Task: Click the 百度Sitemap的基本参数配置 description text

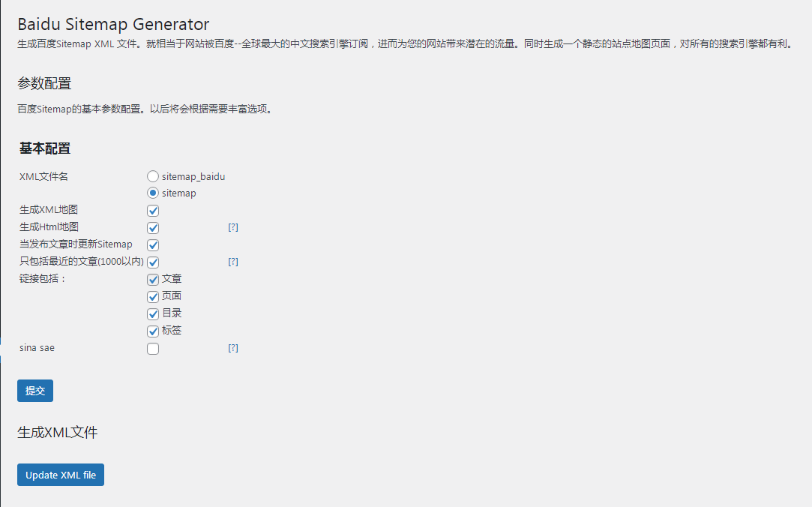Action: pyautogui.click(x=145, y=109)
